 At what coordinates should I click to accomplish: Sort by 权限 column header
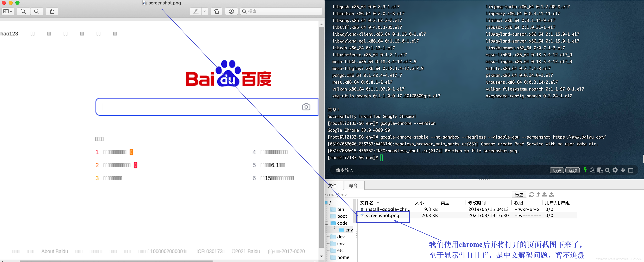[519, 203]
